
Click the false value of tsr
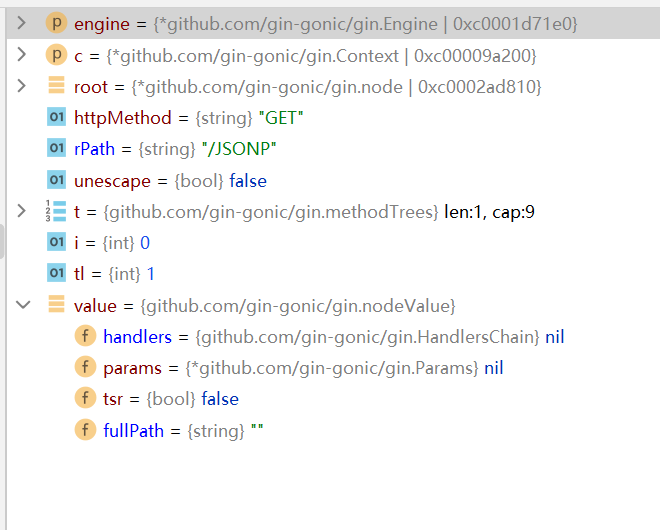point(220,399)
